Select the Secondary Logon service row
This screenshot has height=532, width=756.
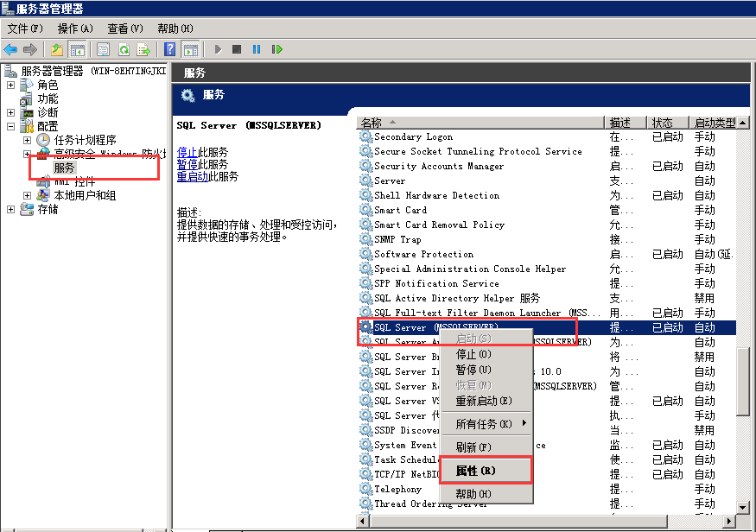[547, 136]
